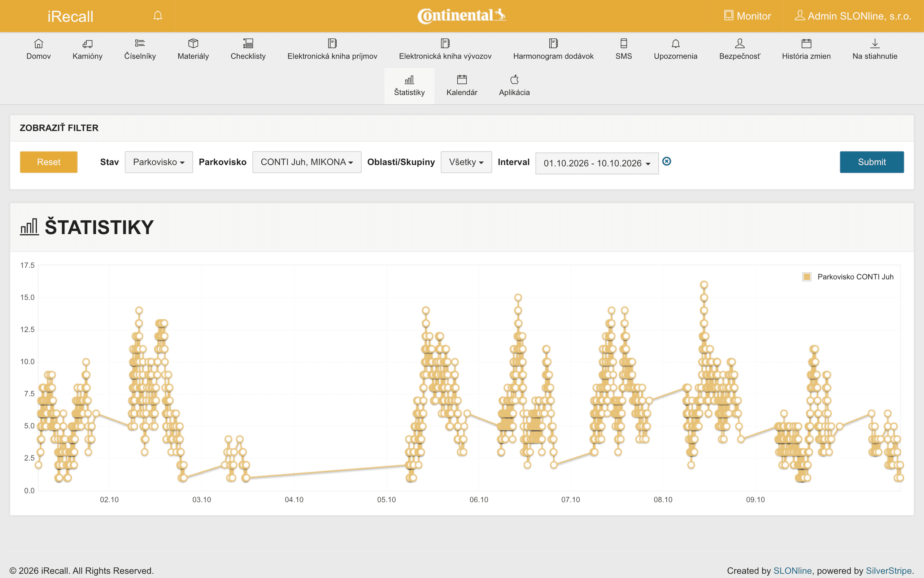The image size is (924, 578).
Task: Go to Domov home icon
Action: click(39, 43)
